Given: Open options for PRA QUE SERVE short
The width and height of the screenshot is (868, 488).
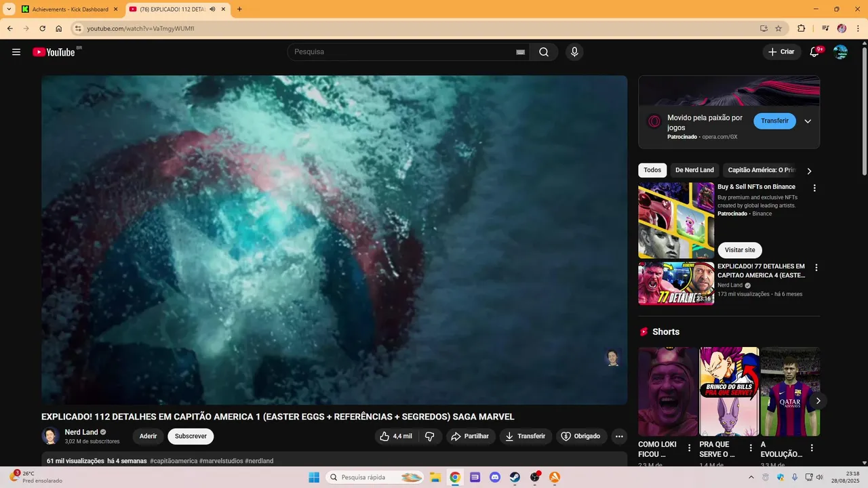Looking at the screenshot, I should tap(751, 448).
